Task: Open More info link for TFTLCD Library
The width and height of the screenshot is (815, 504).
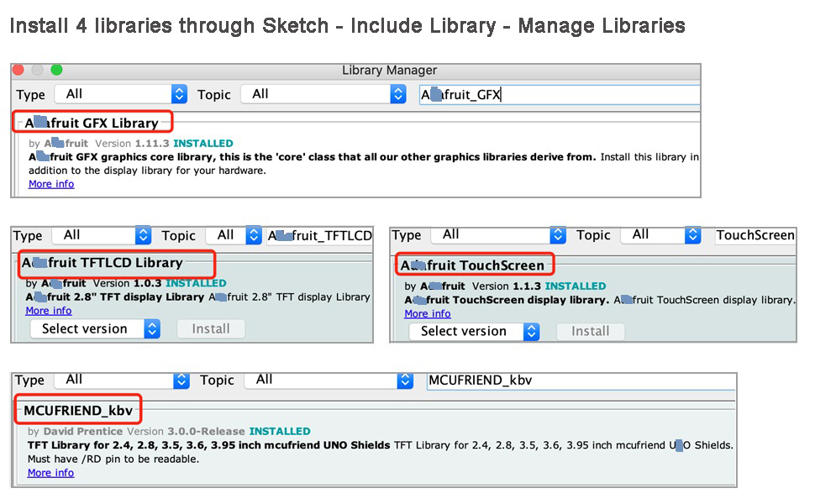Action: [49, 311]
